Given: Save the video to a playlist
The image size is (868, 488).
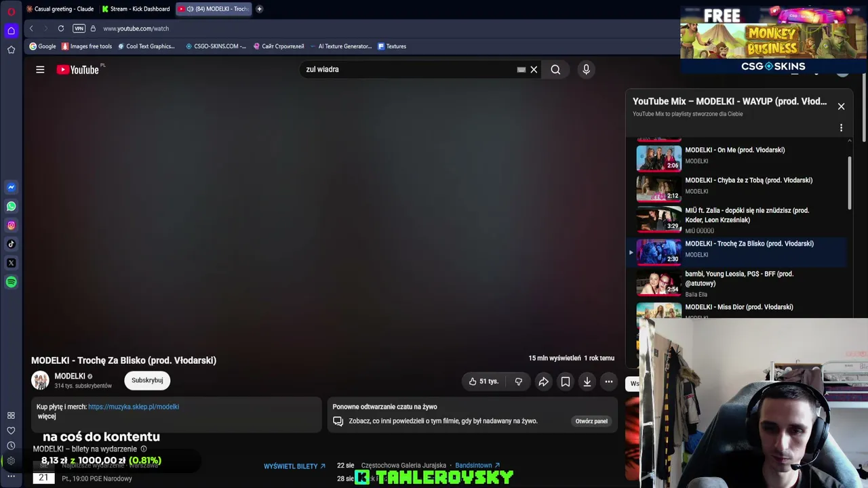Looking at the screenshot, I should [x=566, y=382].
